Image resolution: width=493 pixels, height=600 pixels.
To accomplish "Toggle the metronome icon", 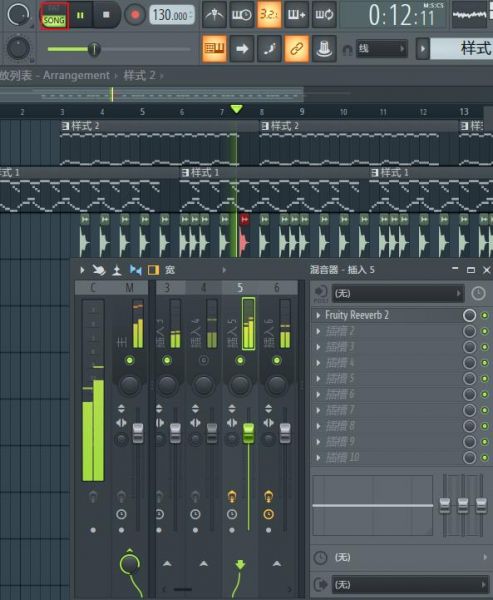I will click(214, 15).
